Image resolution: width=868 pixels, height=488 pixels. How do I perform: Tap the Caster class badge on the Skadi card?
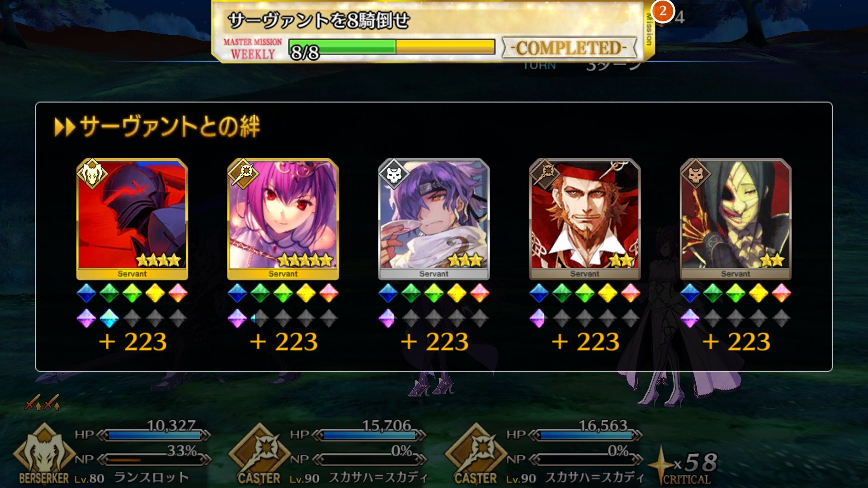coord(243,174)
